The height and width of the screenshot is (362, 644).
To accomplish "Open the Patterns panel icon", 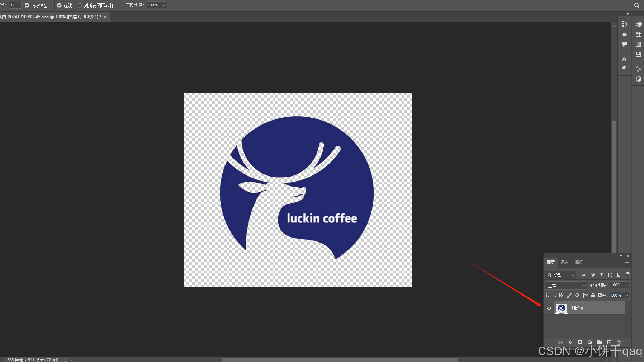I will [x=639, y=54].
